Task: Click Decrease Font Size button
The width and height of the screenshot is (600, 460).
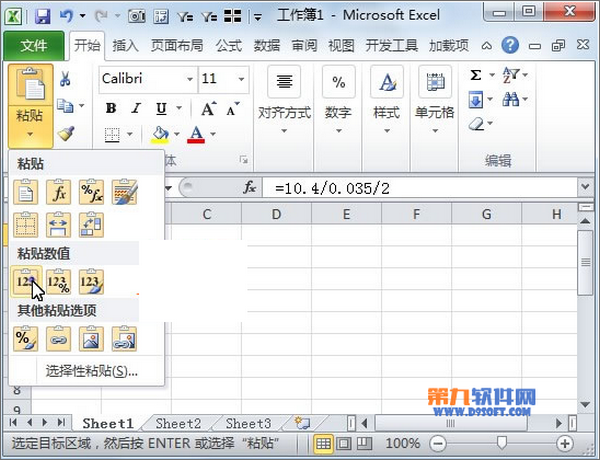Action: point(233,109)
